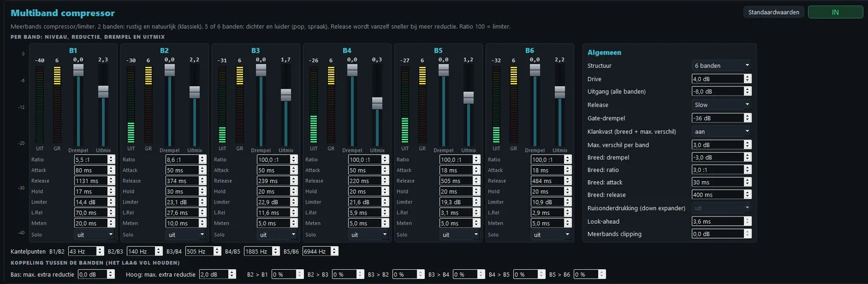Open the Release dropdown set to Slow

pyautogui.click(x=722, y=105)
